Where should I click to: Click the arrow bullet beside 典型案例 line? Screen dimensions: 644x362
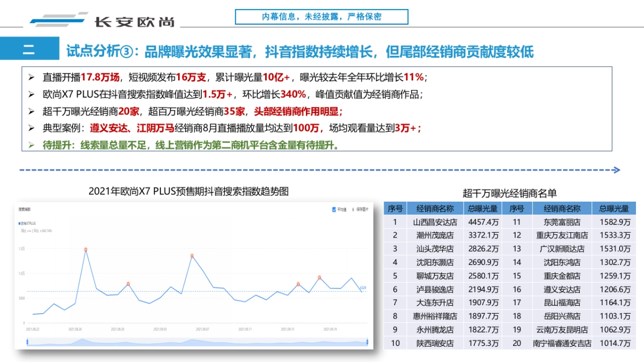tap(31, 128)
